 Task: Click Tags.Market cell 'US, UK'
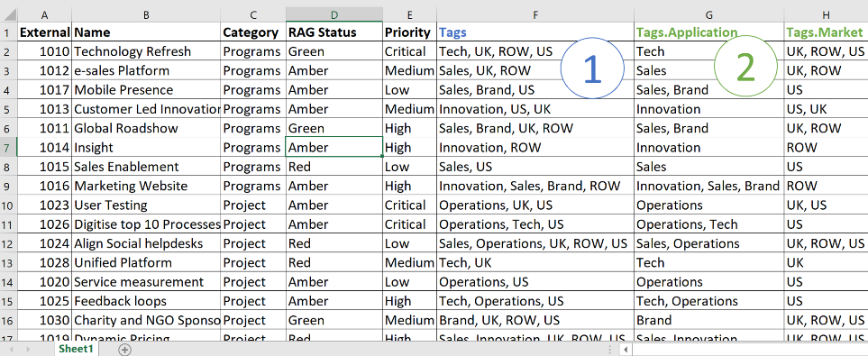click(826, 109)
